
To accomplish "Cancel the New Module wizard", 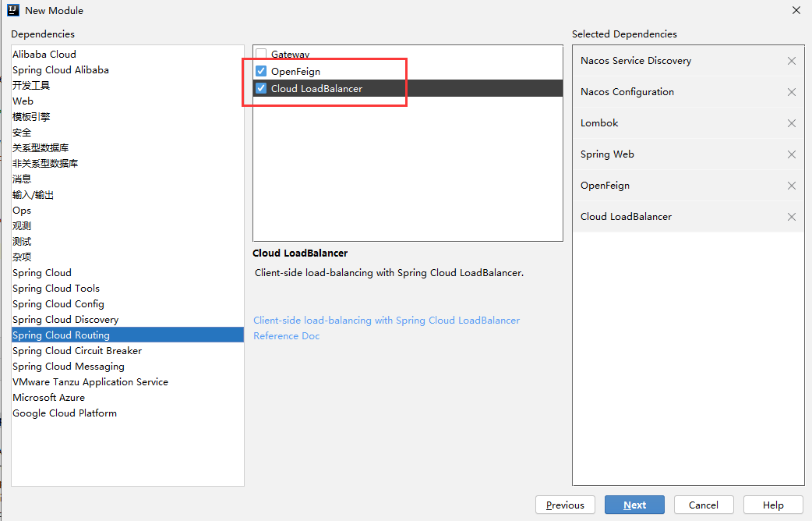I will tap(703, 505).
